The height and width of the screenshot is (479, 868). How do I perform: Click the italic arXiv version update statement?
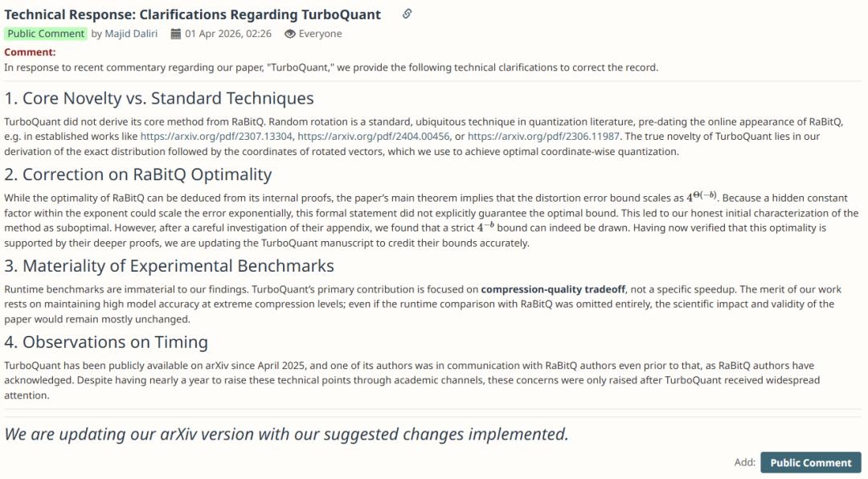(x=286, y=434)
